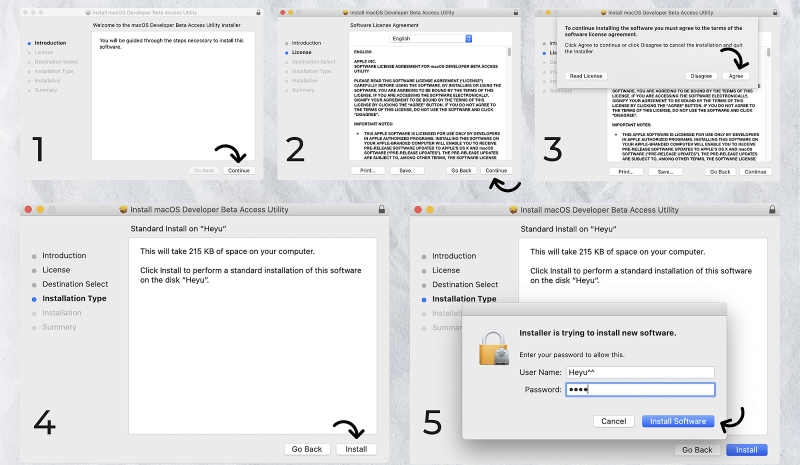The width and height of the screenshot is (800, 465).
Task: Select Installation Type in window without password prompt
Action: (74, 298)
